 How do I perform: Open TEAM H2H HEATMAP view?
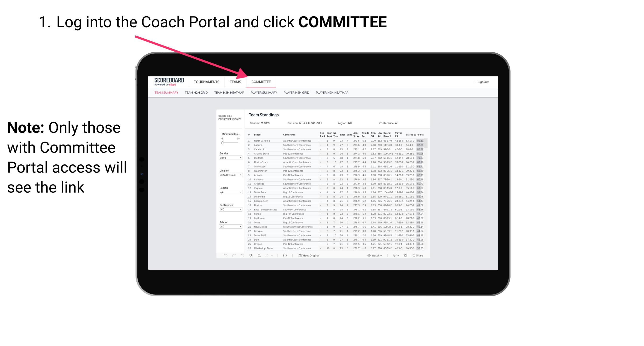click(230, 93)
